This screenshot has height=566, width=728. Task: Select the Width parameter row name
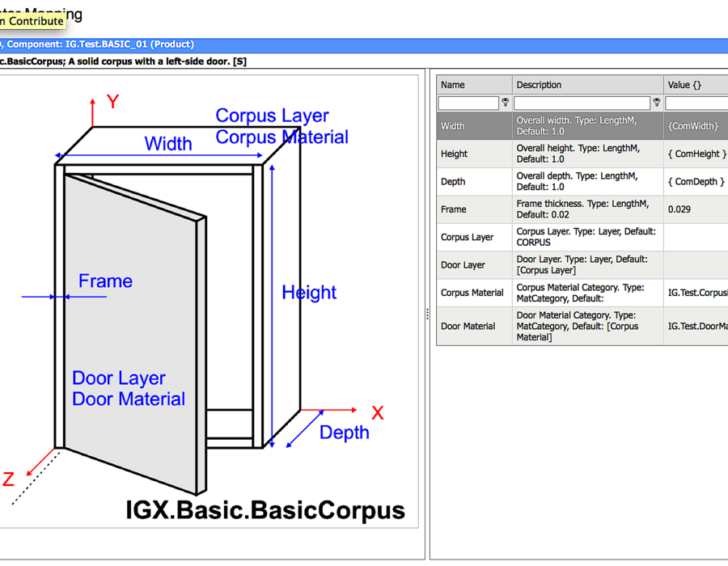(474, 125)
